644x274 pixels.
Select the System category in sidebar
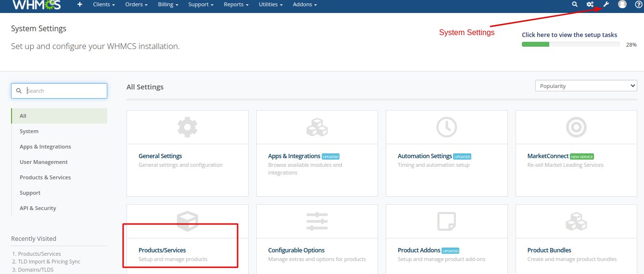(59, 131)
